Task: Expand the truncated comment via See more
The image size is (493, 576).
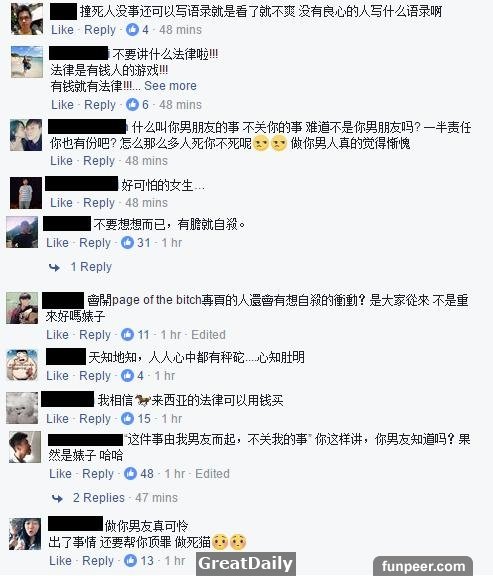Action: (170, 86)
